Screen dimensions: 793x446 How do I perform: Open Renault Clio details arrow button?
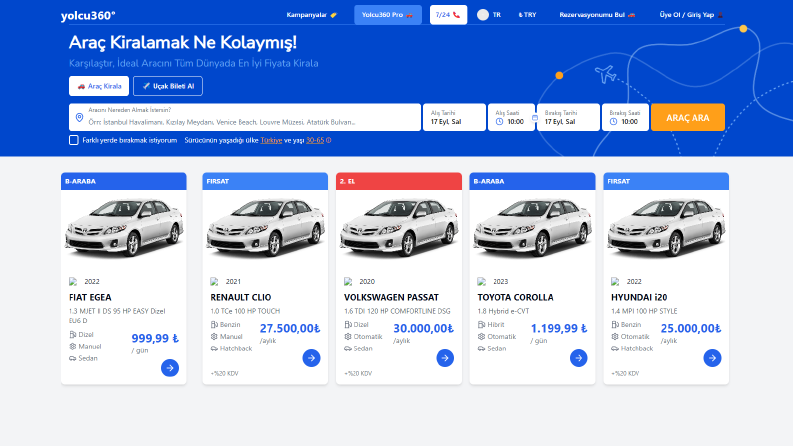312,358
